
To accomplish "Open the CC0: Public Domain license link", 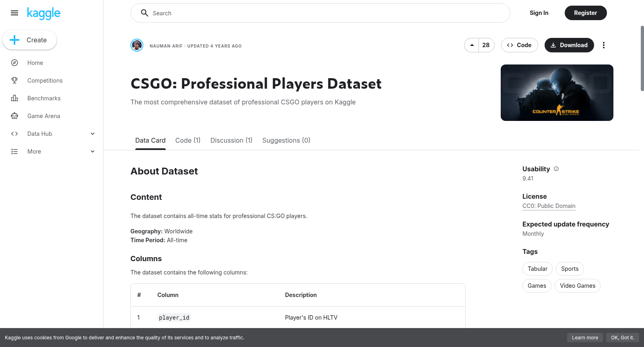I will (x=549, y=206).
